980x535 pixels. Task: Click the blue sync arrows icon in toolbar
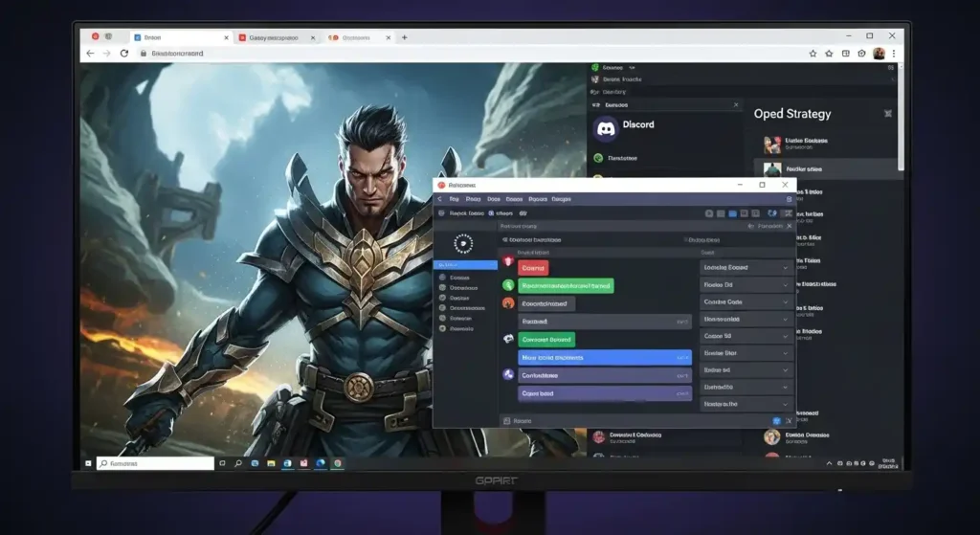tap(772, 213)
